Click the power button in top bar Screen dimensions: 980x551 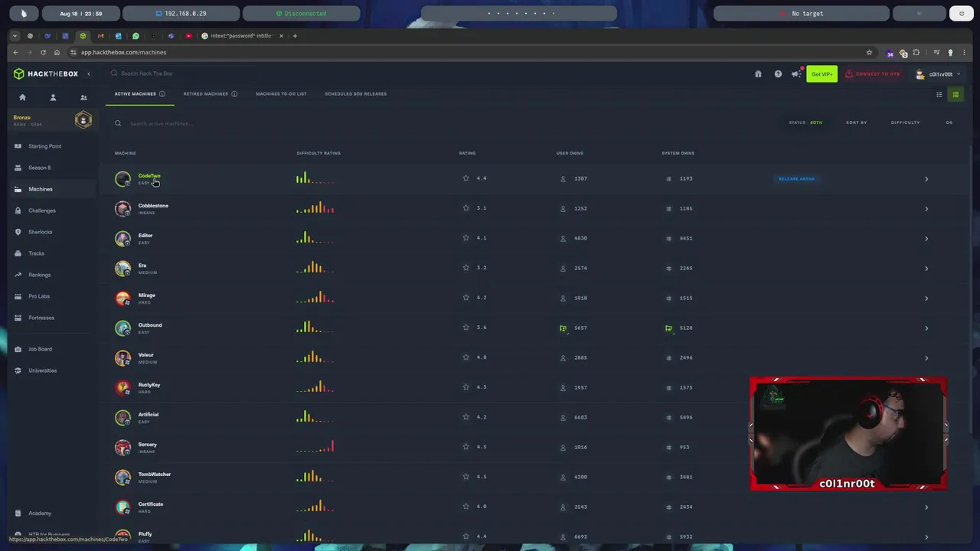[x=962, y=14]
